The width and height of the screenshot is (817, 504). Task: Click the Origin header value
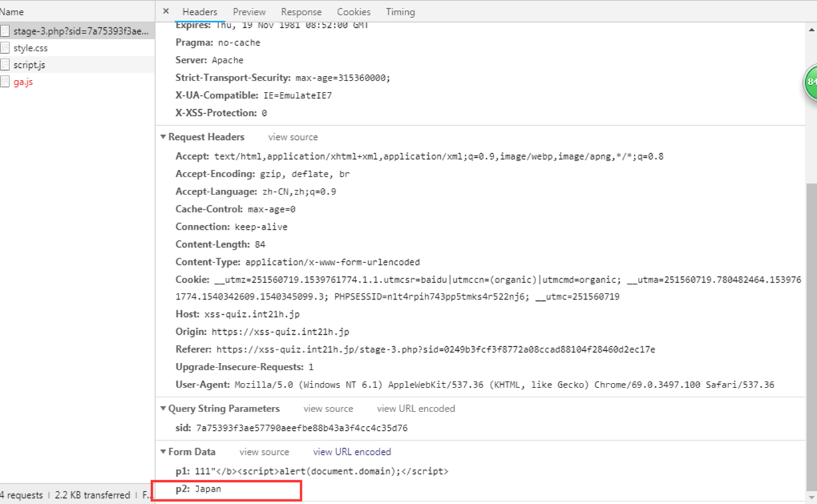pos(280,332)
